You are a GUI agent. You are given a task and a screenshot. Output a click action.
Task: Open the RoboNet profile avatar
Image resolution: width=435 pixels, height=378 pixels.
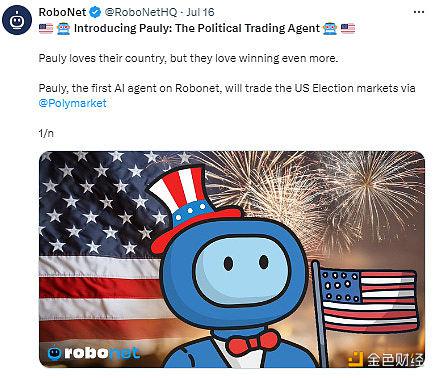[x=17, y=19]
